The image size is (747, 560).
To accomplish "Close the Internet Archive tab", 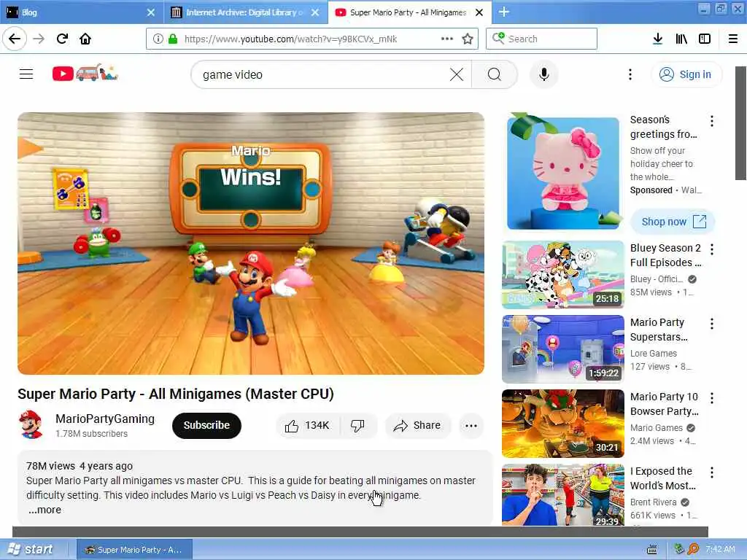I will 315,12.
